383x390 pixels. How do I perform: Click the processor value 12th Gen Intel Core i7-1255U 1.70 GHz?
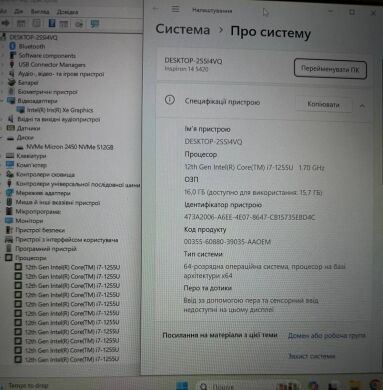(x=254, y=167)
